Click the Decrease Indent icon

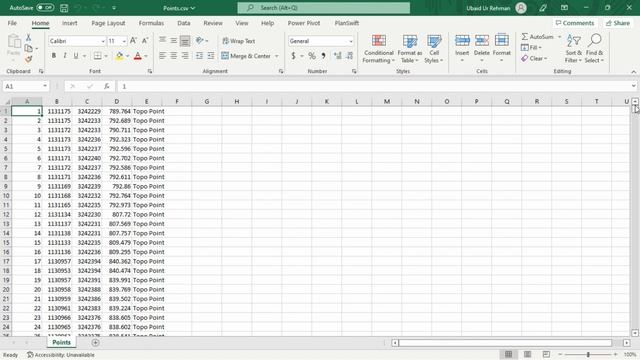(x=199, y=56)
